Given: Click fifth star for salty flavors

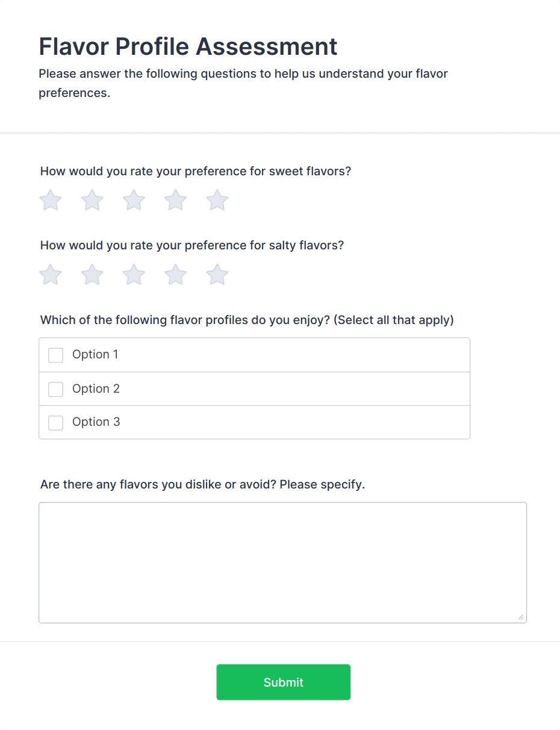Looking at the screenshot, I should (x=217, y=275).
